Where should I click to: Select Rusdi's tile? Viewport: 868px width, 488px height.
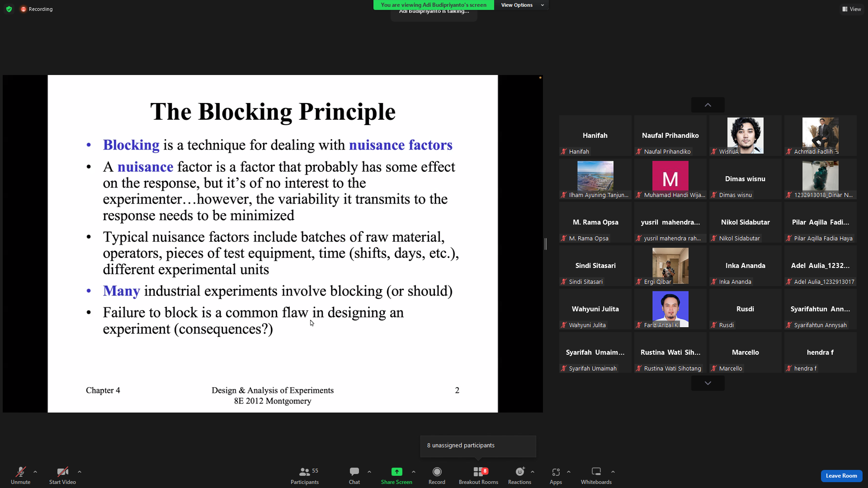[745, 309]
